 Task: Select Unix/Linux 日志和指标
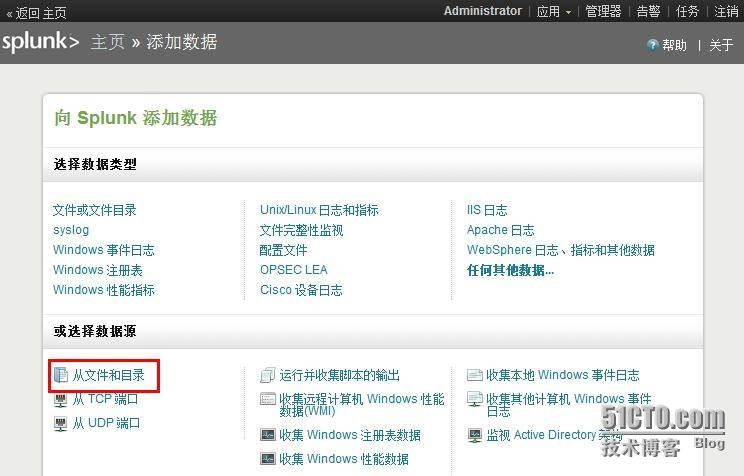click(319, 210)
